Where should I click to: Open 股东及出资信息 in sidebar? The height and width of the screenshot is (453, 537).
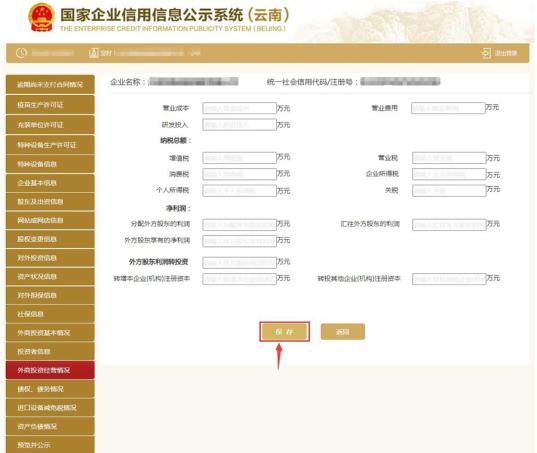[50, 201]
